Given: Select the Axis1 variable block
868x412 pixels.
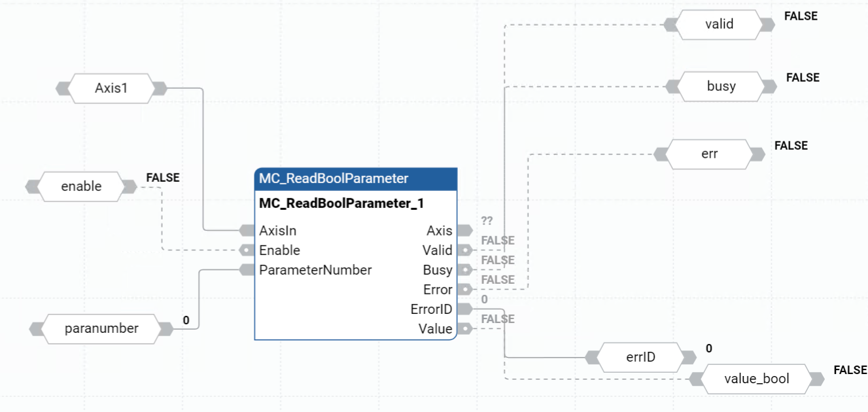Looking at the screenshot, I should (x=111, y=88).
